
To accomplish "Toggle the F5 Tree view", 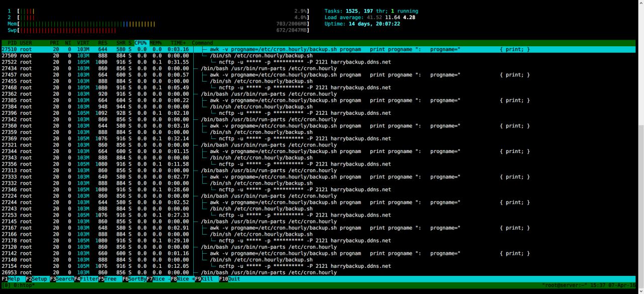I will point(107,279).
